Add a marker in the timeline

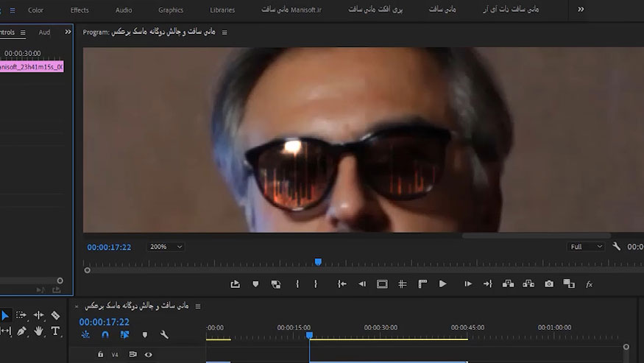tap(144, 334)
